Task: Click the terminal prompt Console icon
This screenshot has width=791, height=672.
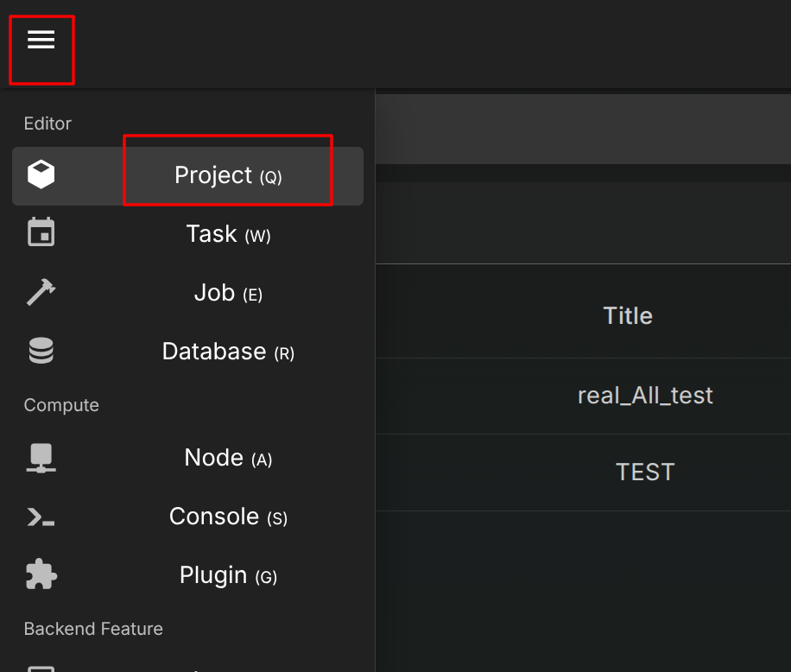Action: point(41,517)
